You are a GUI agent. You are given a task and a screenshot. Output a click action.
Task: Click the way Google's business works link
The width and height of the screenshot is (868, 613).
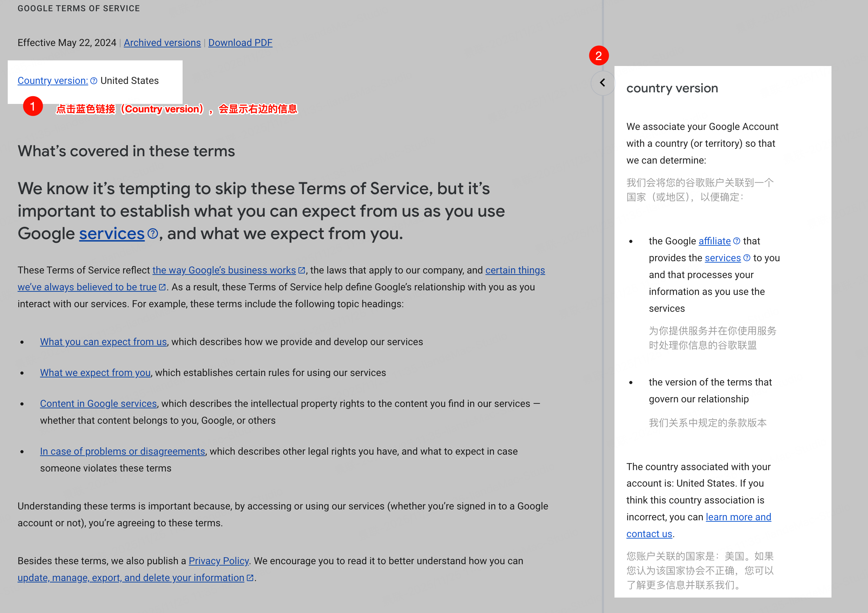point(224,271)
